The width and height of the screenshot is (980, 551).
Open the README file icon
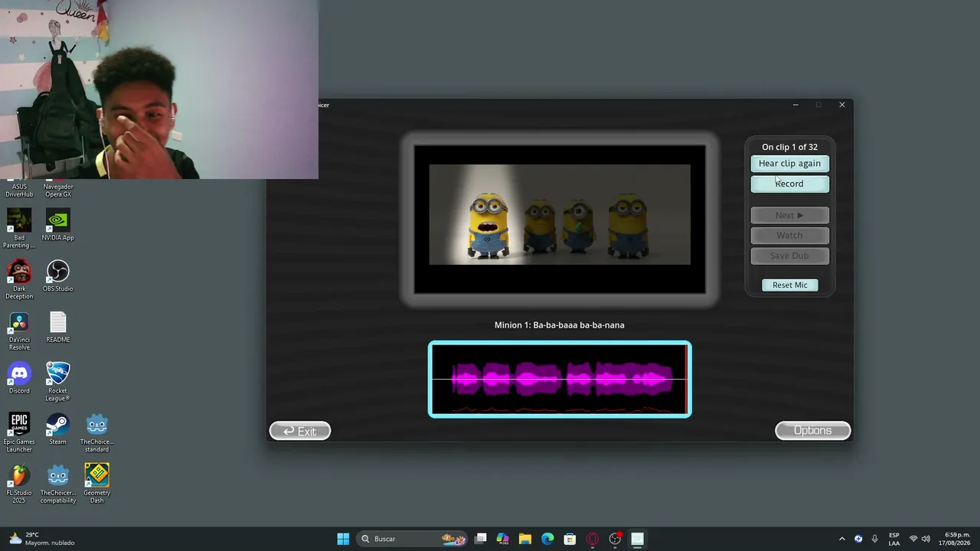pos(58,328)
